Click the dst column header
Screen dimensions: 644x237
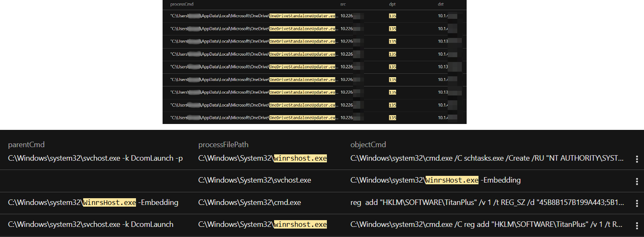coord(441,4)
